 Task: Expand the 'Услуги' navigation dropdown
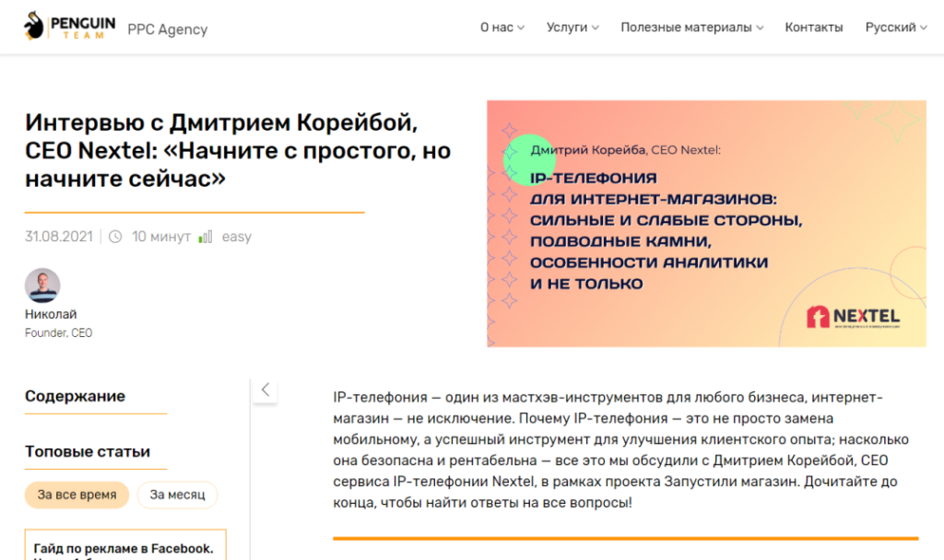pyautogui.click(x=572, y=27)
